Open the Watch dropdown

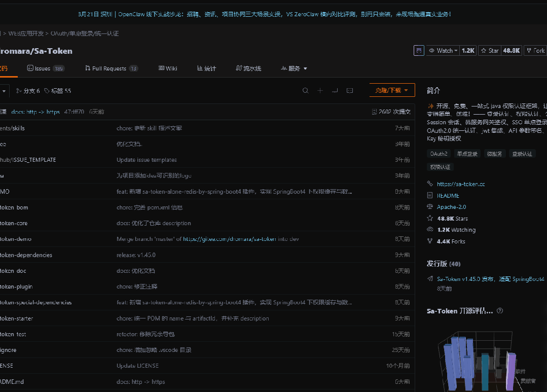point(443,51)
